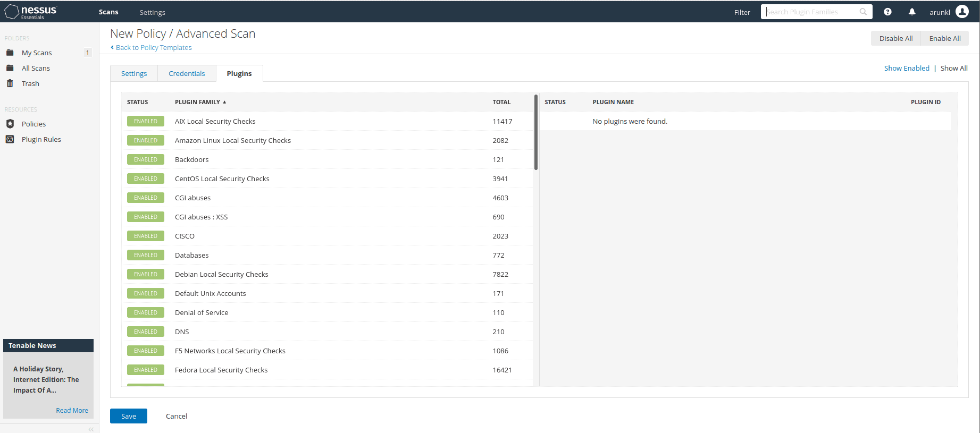The height and width of the screenshot is (433, 980).
Task: Toggle ENABLED status for Backdoors
Action: (146, 159)
